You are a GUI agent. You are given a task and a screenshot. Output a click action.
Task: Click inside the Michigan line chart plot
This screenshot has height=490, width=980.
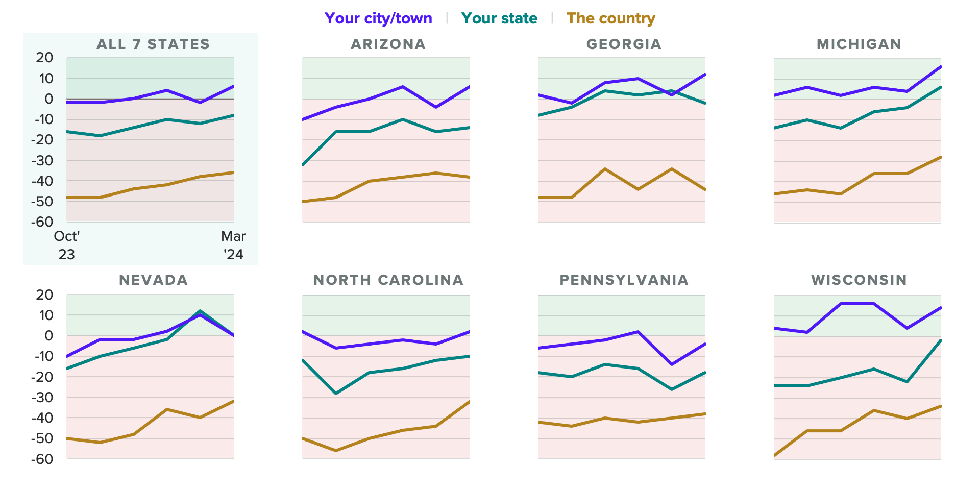tap(857, 143)
